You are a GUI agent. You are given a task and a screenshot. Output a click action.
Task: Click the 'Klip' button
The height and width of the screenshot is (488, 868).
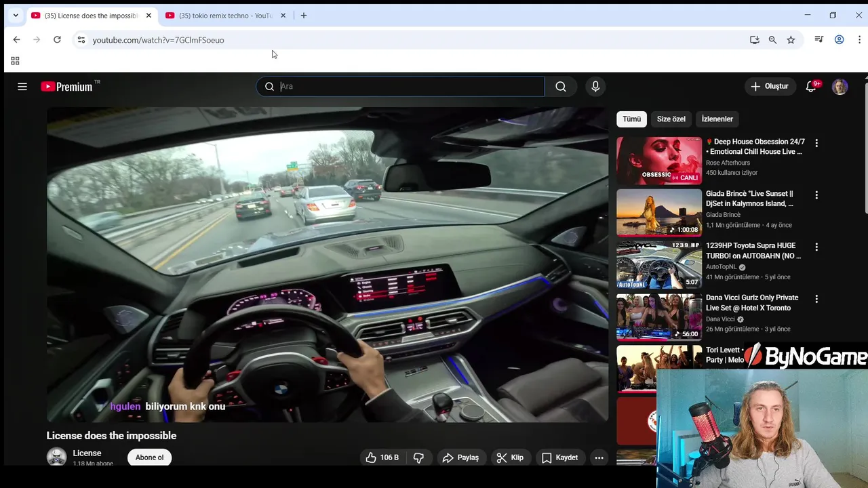click(510, 457)
